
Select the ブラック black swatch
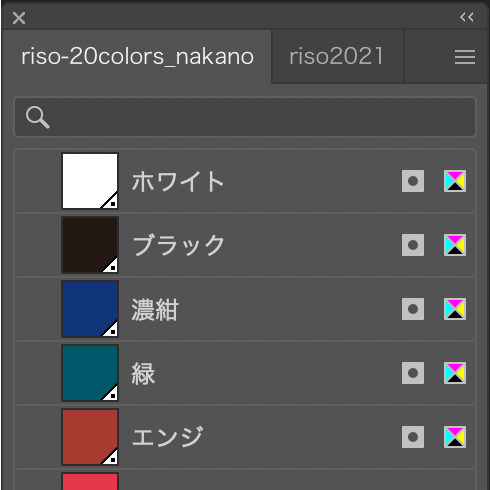coord(90,245)
